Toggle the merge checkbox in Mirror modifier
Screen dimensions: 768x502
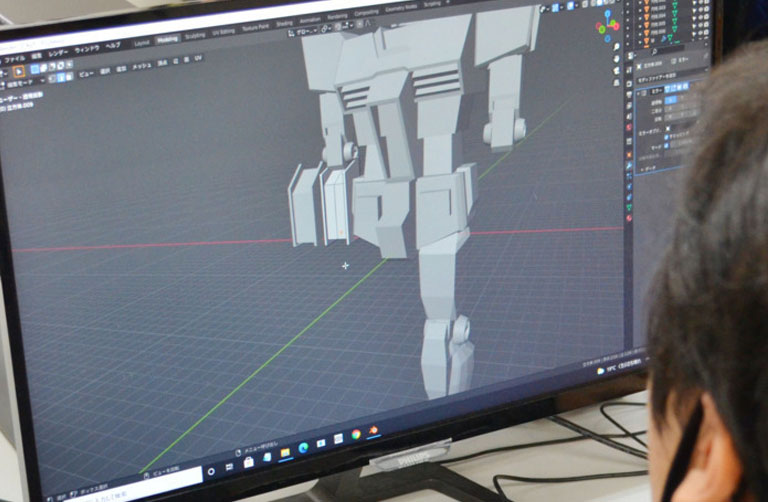[668, 144]
